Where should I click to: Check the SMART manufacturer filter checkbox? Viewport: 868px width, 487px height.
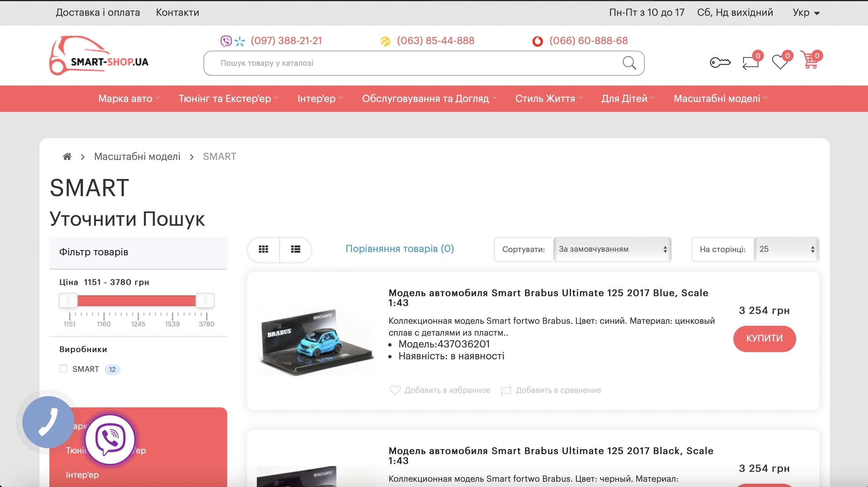pyautogui.click(x=63, y=369)
